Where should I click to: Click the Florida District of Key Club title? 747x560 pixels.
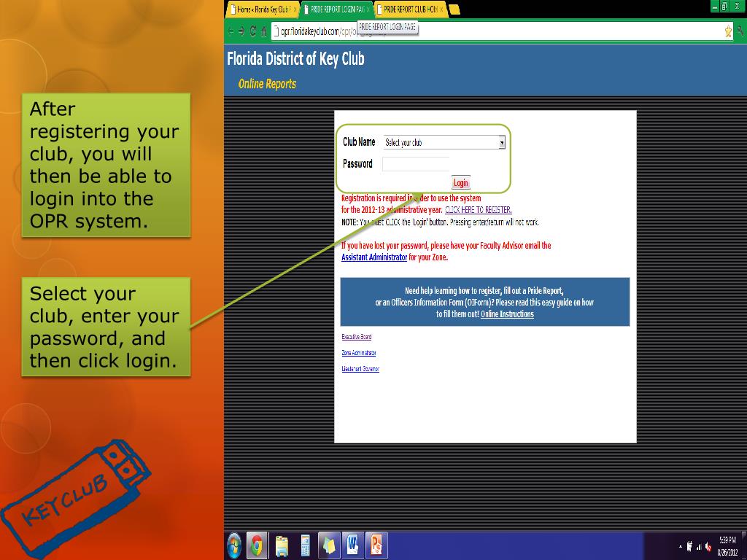[295, 58]
